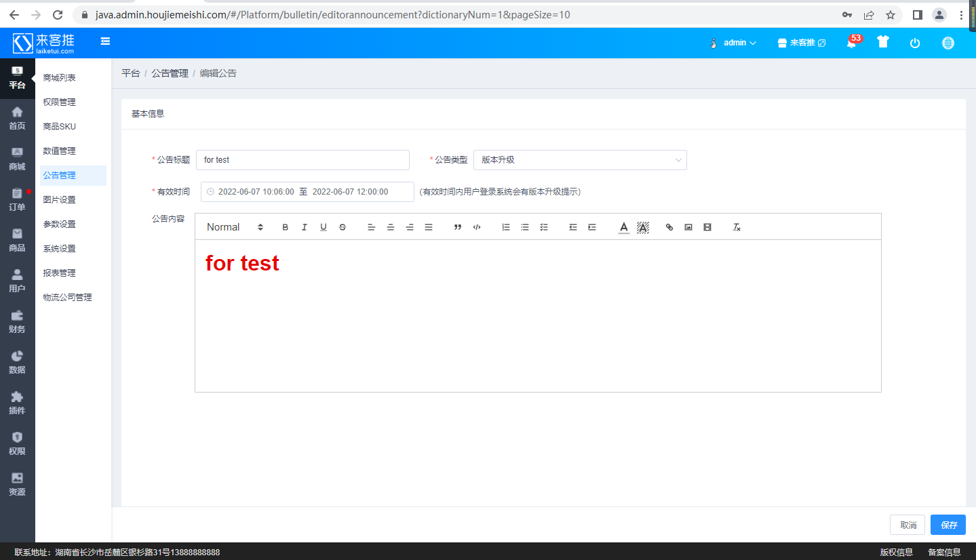Open 订单 in left navigation
The width and height of the screenshot is (976, 560).
click(x=17, y=200)
